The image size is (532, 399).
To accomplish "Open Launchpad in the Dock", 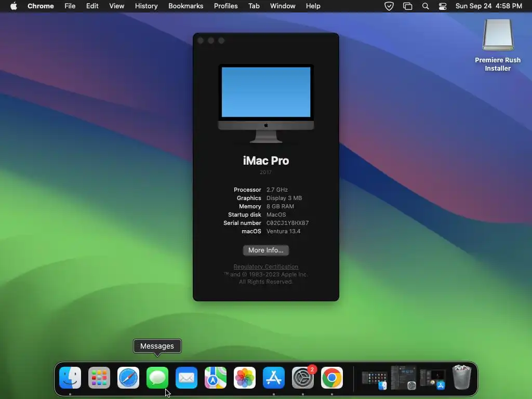I will point(99,378).
